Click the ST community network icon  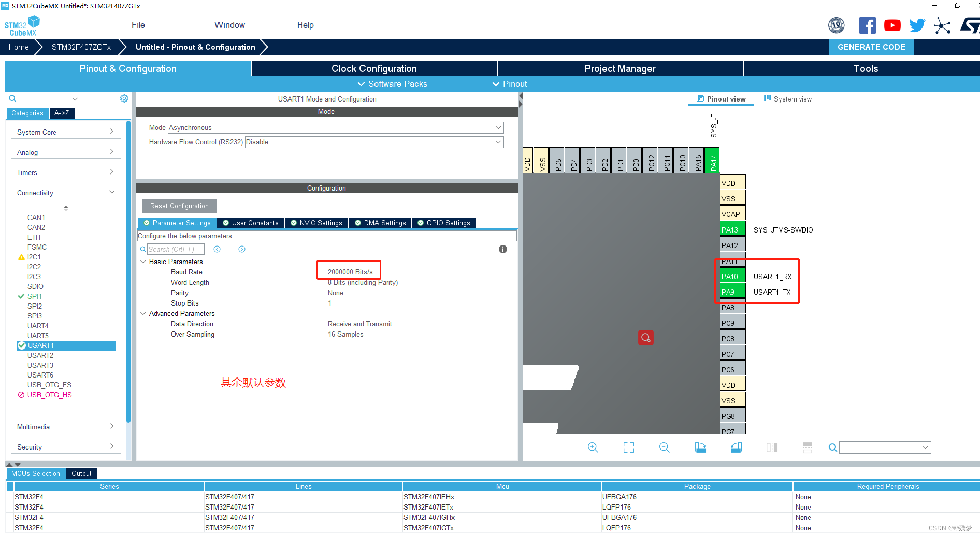[x=942, y=25]
